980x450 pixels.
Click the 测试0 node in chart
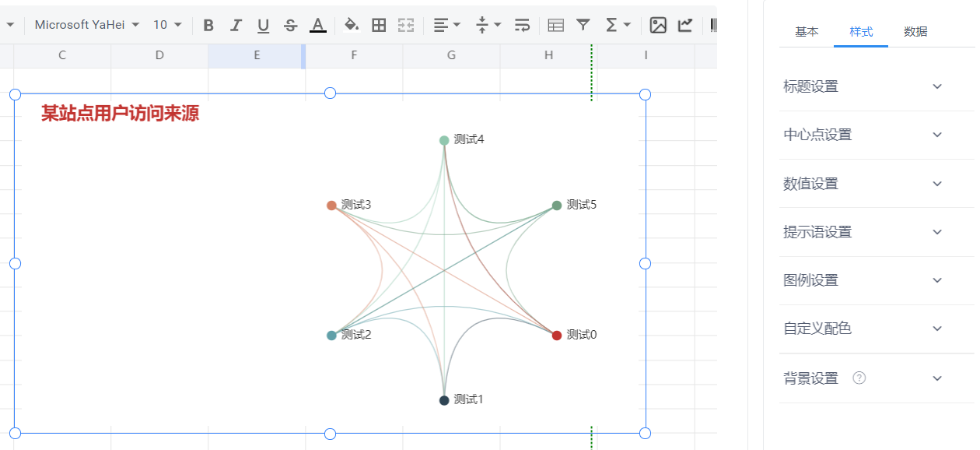557,336
